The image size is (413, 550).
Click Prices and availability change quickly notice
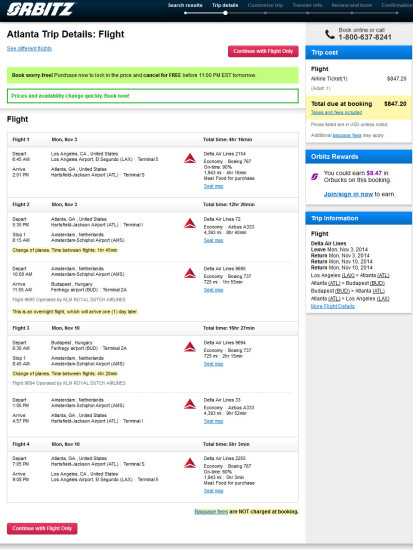tap(153, 96)
